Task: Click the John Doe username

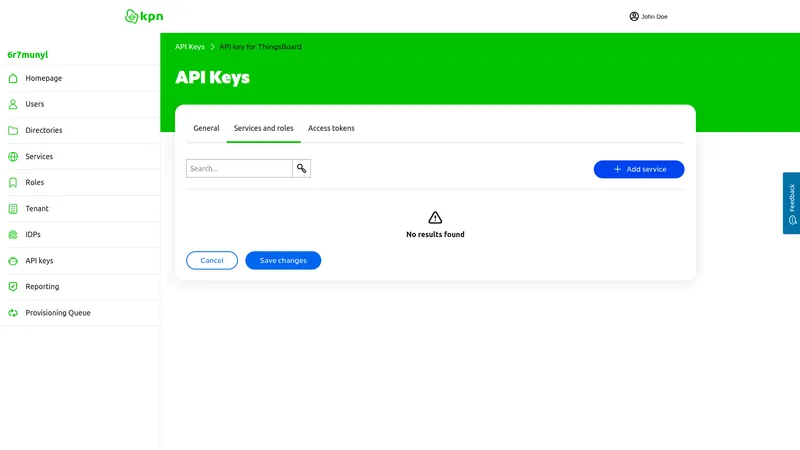Action: [x=654, y=17]
